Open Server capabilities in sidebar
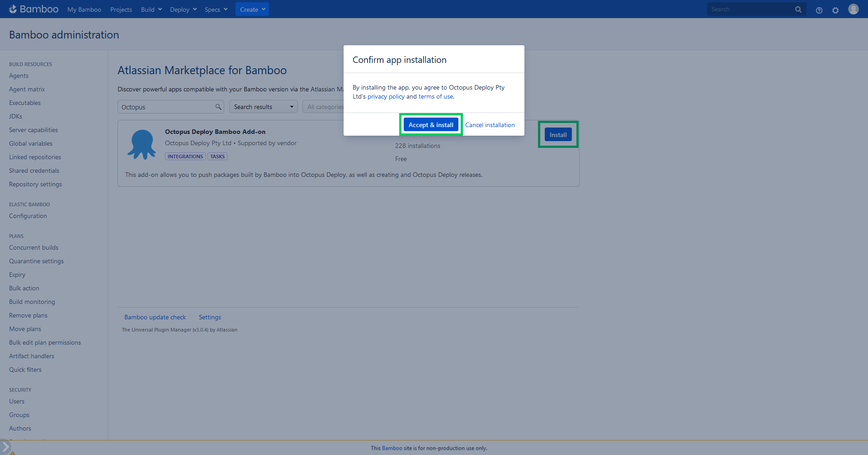Screen dimensions: 868x455 tap(33, 130)
